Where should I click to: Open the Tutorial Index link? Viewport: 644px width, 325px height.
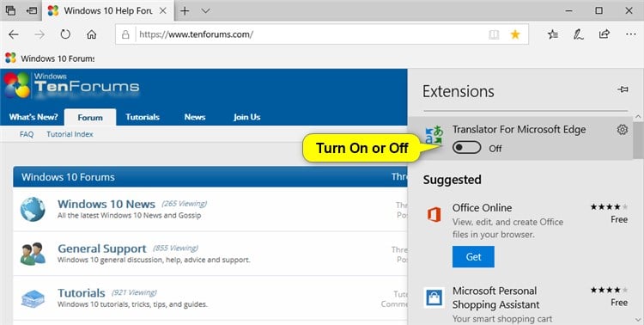(x=70, y=134)
